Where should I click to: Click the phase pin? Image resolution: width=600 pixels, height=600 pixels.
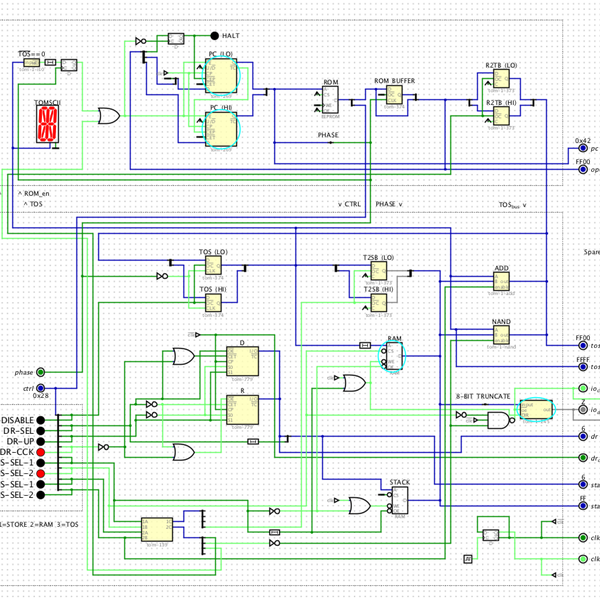click(x=41, y=372)
